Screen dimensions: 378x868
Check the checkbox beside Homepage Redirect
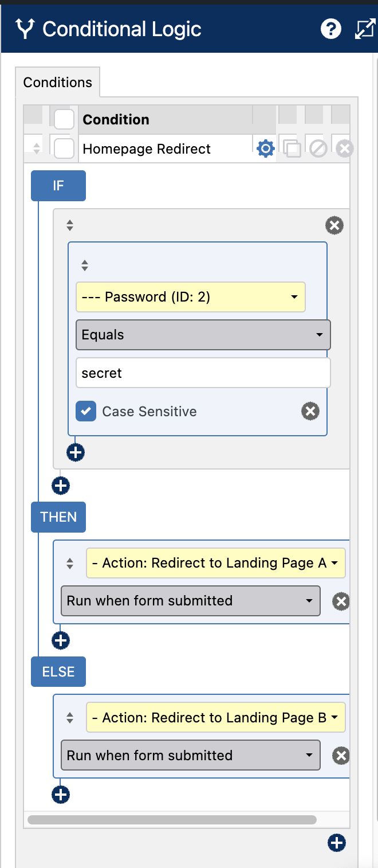64,148
